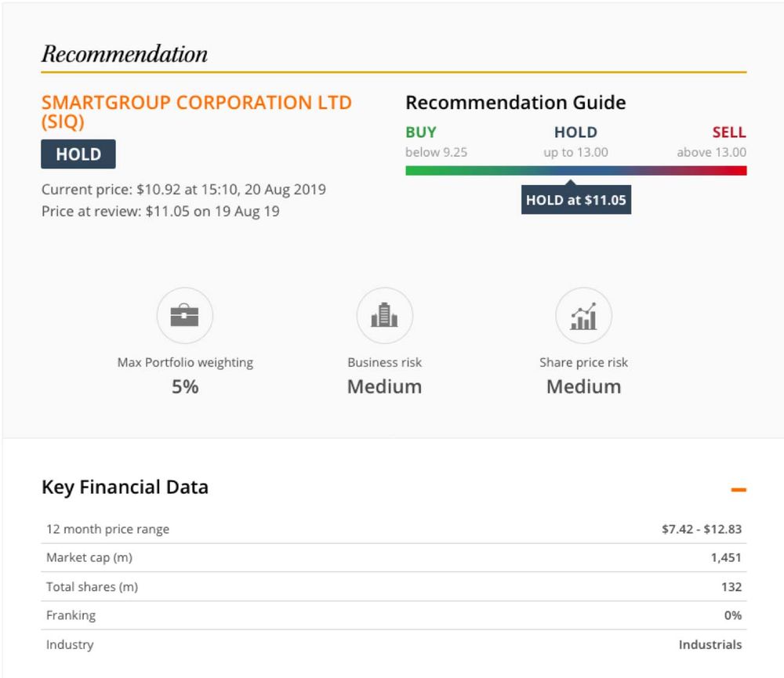Click the HOLD at $11.05 marker tooltip
Screen dimensions: 784x678
(576, 200)
